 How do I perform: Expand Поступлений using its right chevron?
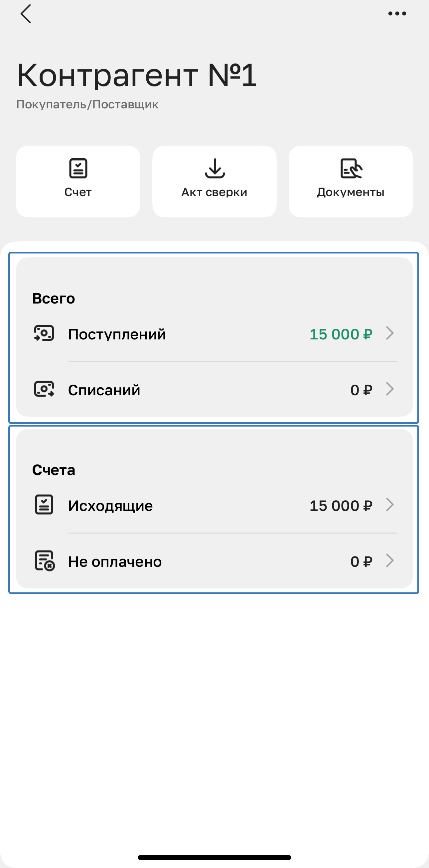click(x=390, y=333)
